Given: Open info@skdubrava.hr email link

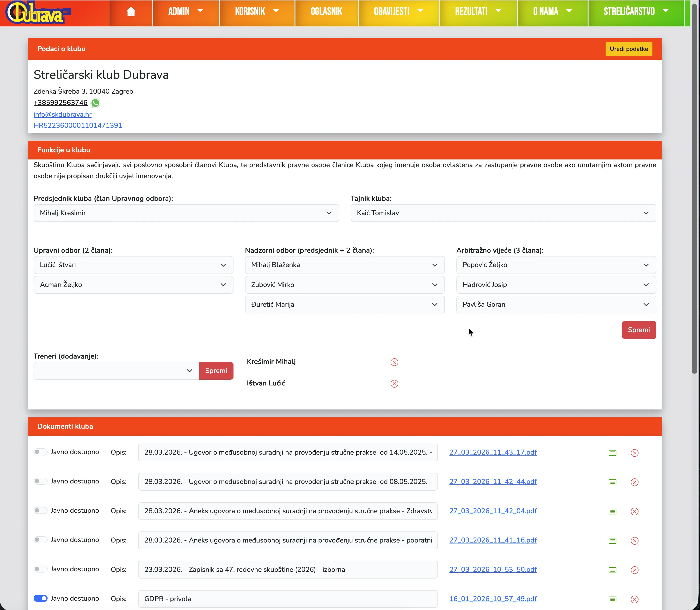Looking at the screenshot, I should [63, 114].
